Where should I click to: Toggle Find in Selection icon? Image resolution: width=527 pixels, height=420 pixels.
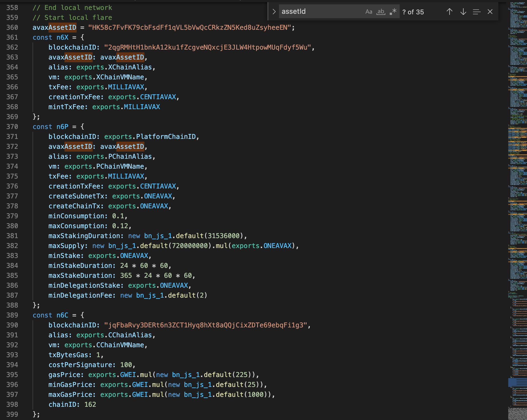[477, 12]
